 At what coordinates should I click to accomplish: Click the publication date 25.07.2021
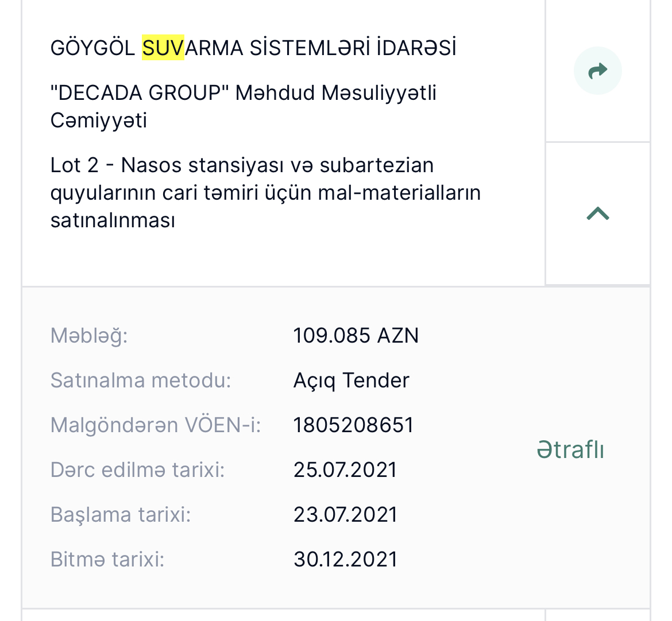345,470
